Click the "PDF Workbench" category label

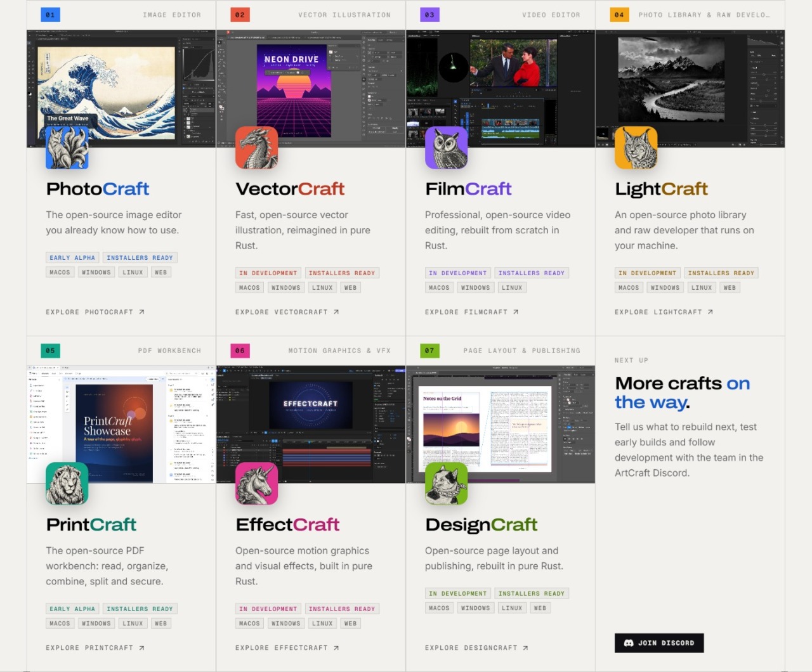coord(169,351)
